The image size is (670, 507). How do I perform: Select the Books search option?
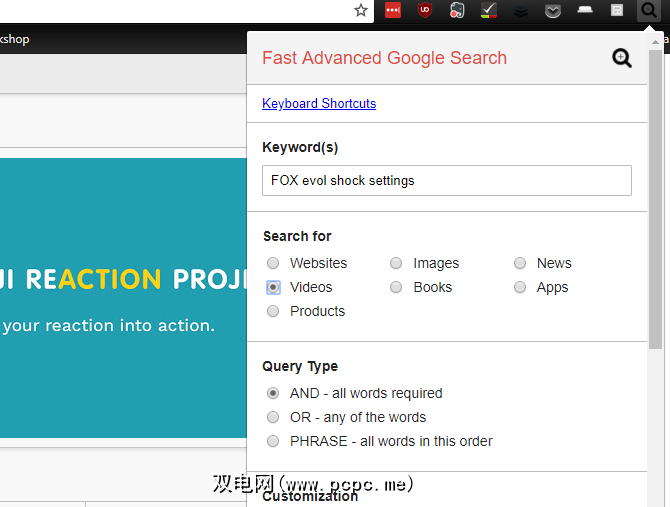[396, 287]
